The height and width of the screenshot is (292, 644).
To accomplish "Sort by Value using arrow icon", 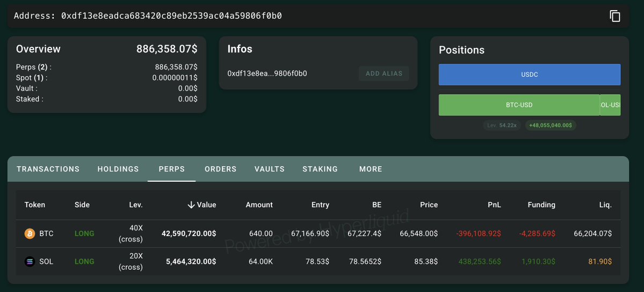I will point(191,205).
